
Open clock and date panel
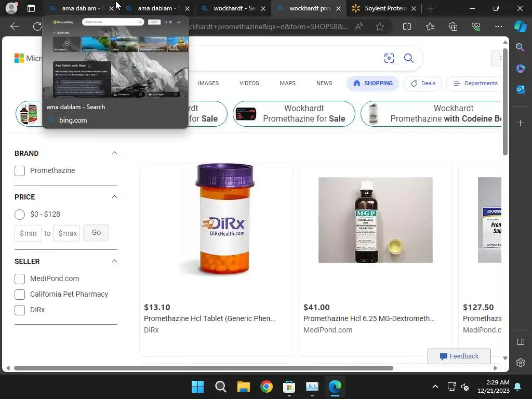[494, 387]
